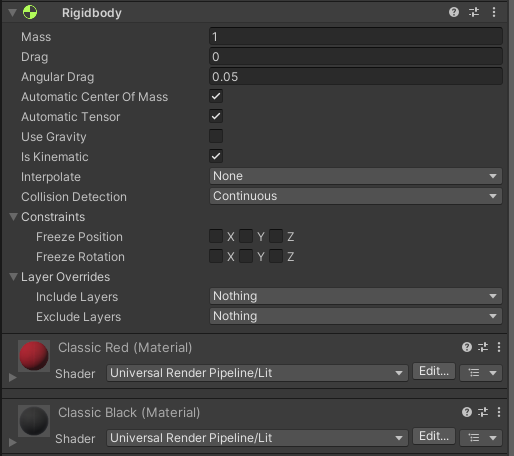Open the Collision Detection dropdown
514x456 pixels.
[356, 196]
